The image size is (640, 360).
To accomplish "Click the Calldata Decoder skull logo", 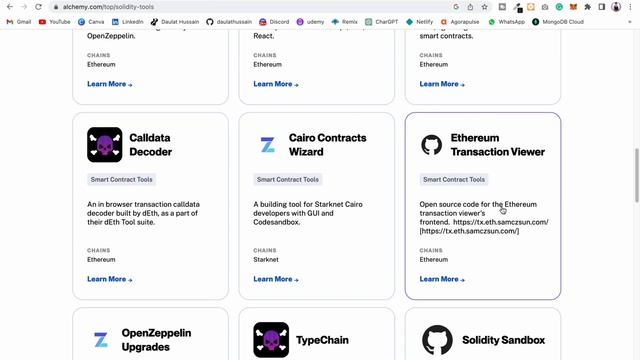I will pos(104,145).
